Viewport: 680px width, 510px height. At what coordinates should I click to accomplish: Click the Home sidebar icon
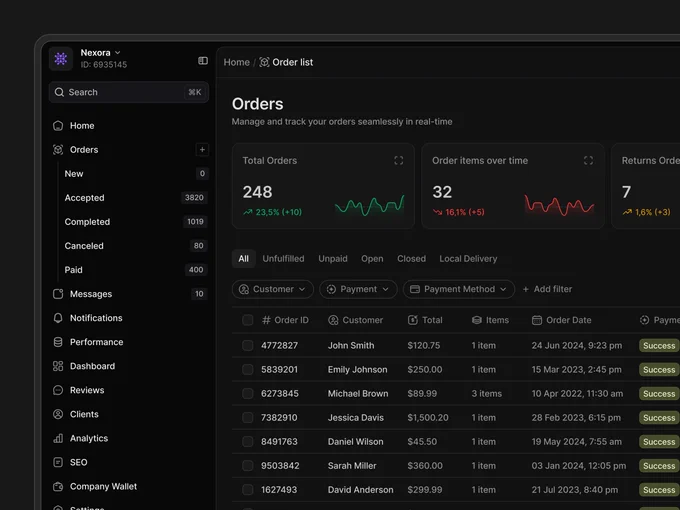(58, 126)
